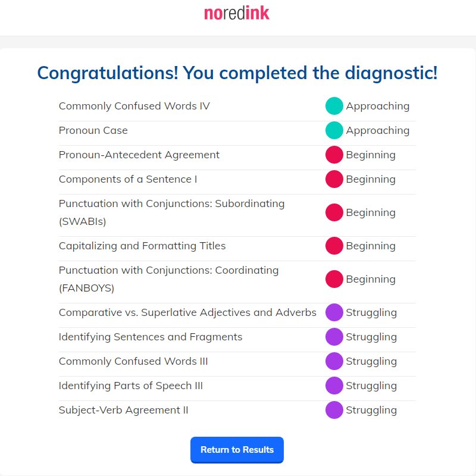Image resolution: width=476 pixels, height=476 pixels.
Task: Click purple circle for Commonly Confused Words III
Action: tap(334, 361)
